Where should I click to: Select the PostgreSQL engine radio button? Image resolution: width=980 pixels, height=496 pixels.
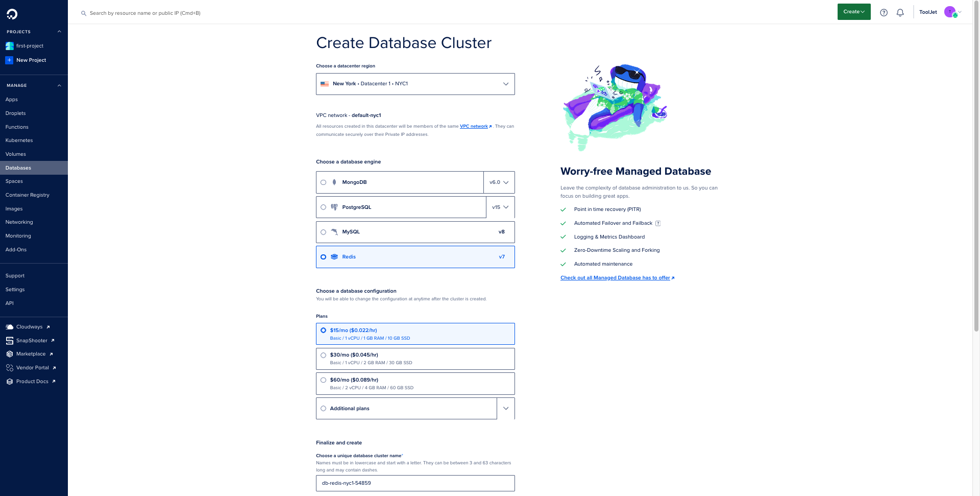[323, 207]
